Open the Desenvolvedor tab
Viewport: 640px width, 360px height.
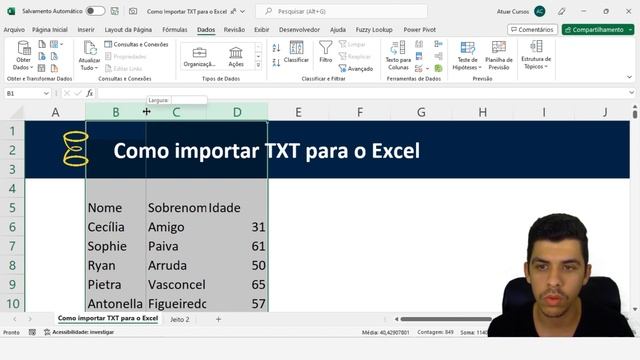coord(299,29)
